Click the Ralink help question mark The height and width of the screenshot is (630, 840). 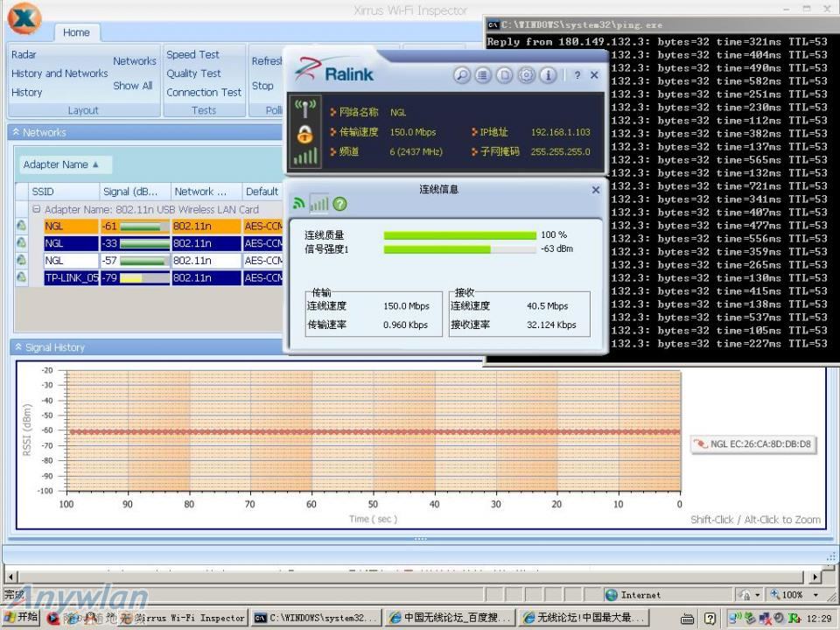577,75
